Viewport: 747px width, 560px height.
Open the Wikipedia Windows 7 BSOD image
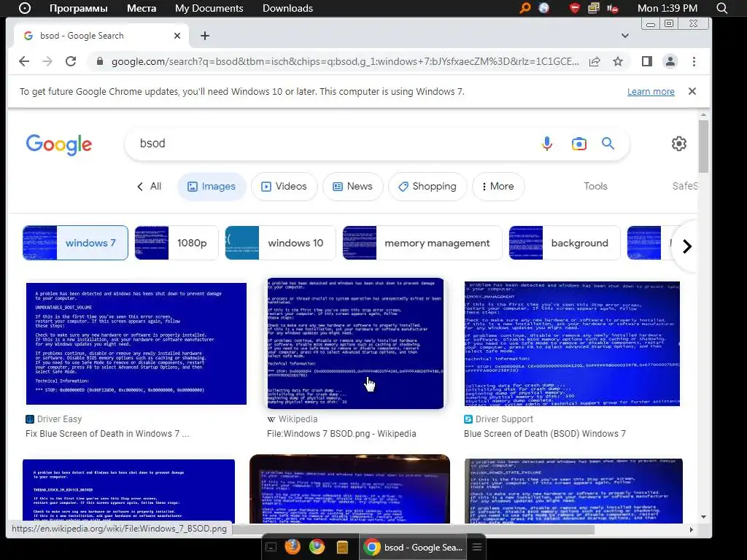[x=355, y=343]
